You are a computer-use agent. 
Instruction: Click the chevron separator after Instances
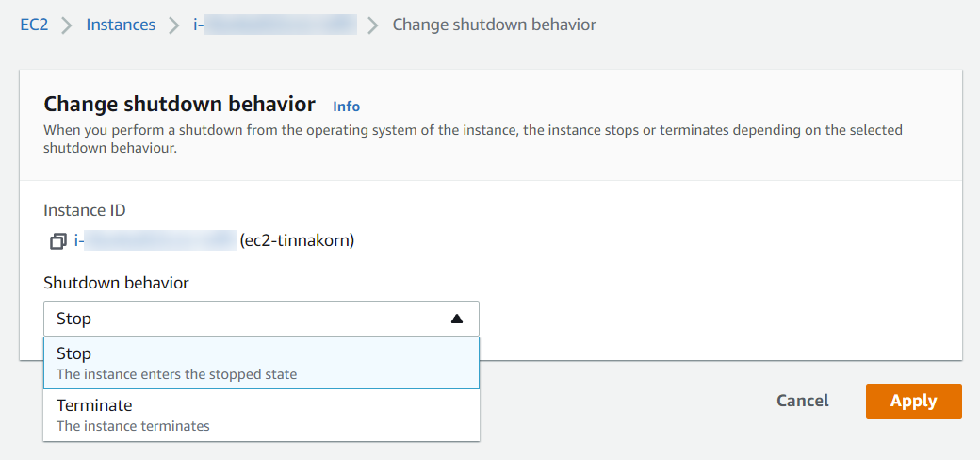[x=174, y=25]
